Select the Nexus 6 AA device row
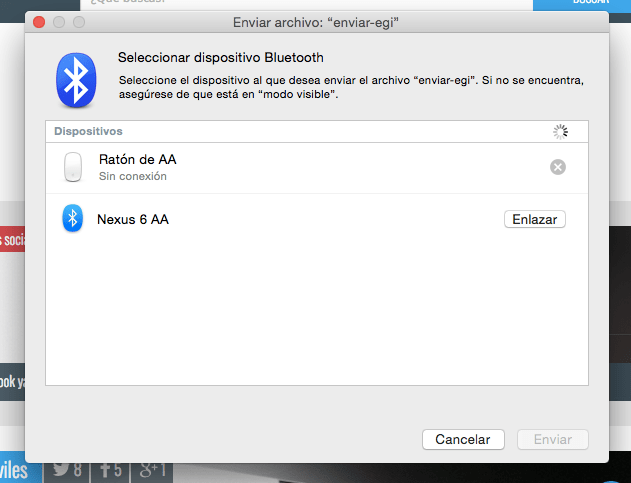The width and height of the screenshot is (631, 483). pos(317,219)
